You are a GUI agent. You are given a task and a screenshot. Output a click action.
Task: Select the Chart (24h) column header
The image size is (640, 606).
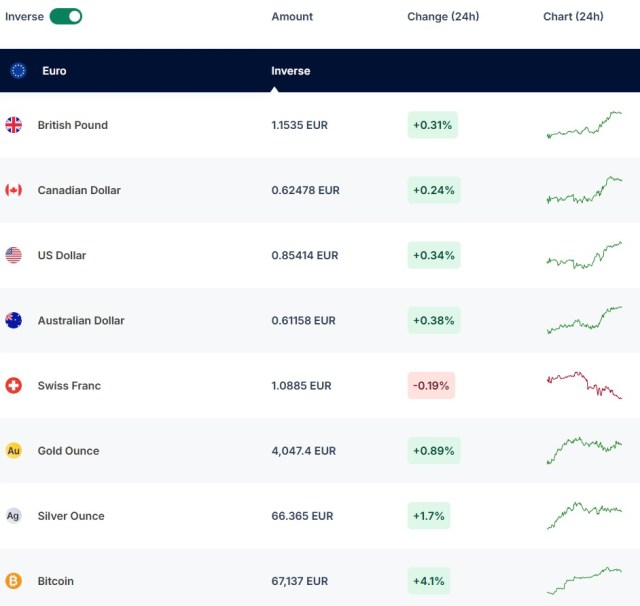573,17
